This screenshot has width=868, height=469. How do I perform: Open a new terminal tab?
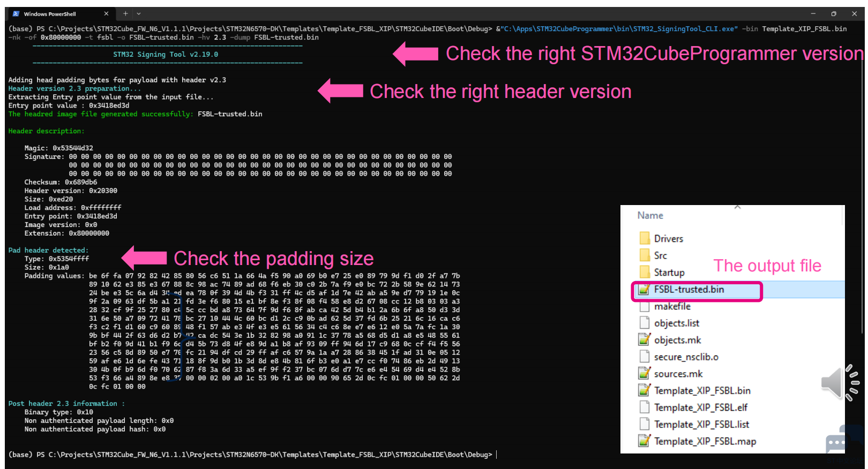(x=125, y=14)
